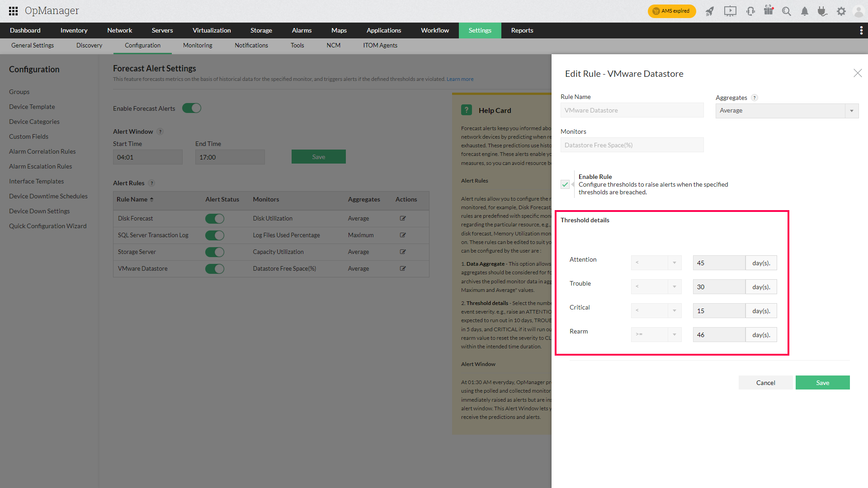This screenshot has width=868, height=488.
Task: Open the Aggregates Average dropdown
Action: click(787, 111)
